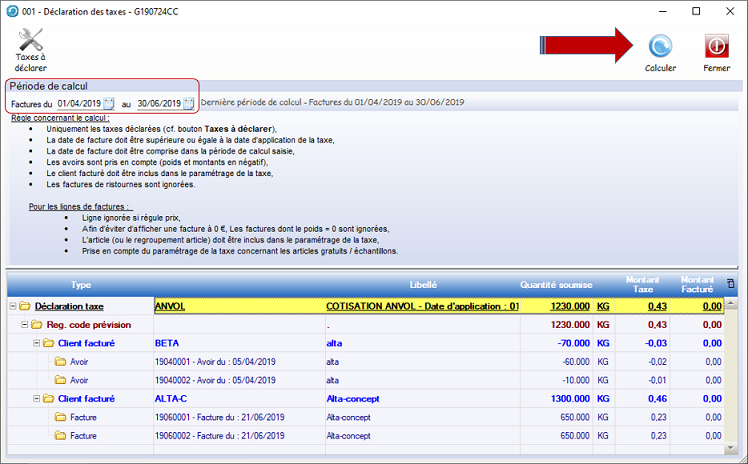This screenshot has height=464, width=748.
Task: Collapse the Client facturé ALTA-C node
Action: click(36, 398)
